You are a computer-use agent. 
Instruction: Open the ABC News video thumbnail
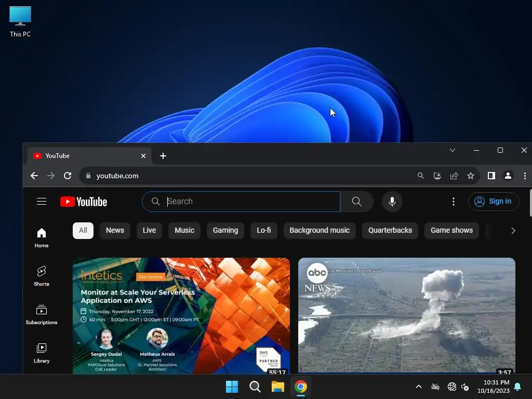(x=406, y=315)
